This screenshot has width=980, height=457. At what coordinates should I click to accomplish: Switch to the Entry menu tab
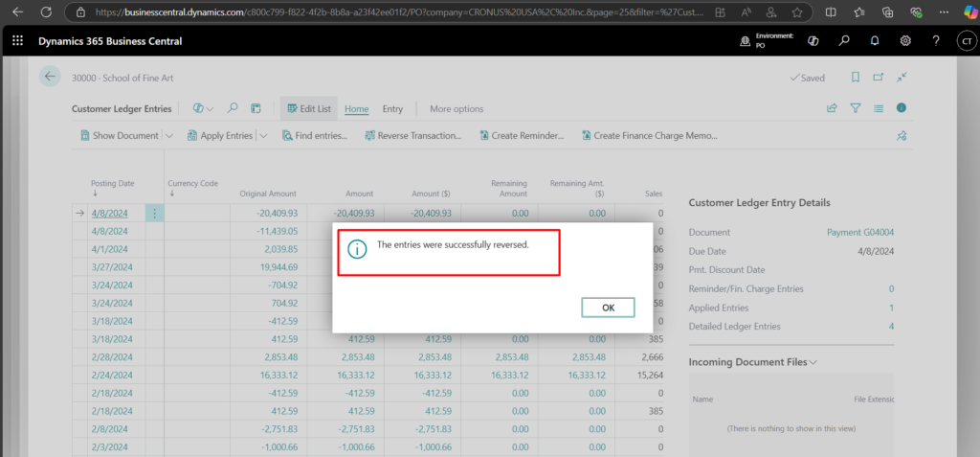[392, 109]
